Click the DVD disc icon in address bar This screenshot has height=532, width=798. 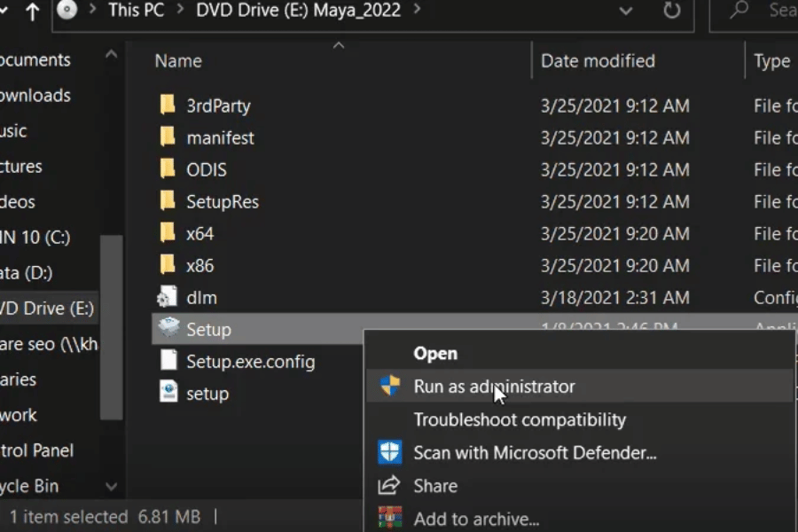point(67,11)
